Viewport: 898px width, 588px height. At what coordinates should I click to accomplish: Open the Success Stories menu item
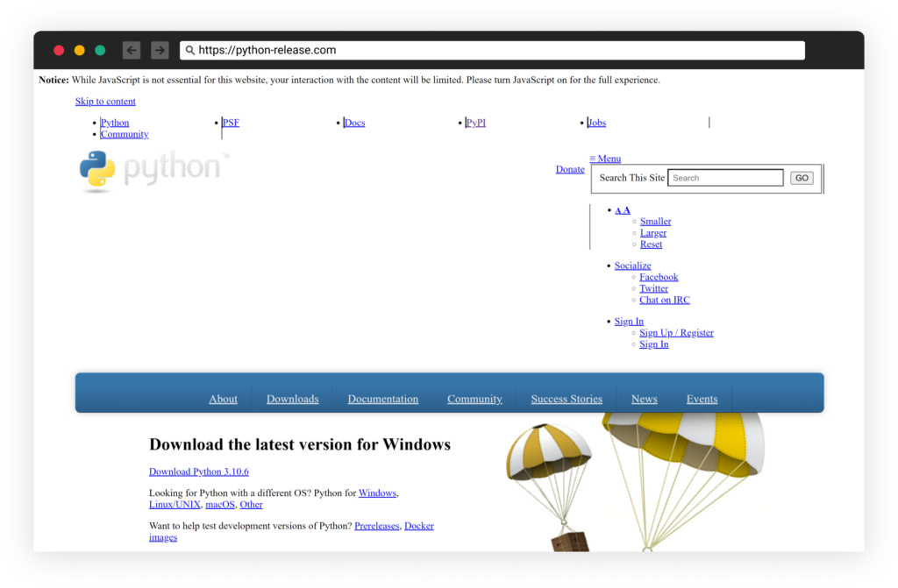(x=567, y=399)
